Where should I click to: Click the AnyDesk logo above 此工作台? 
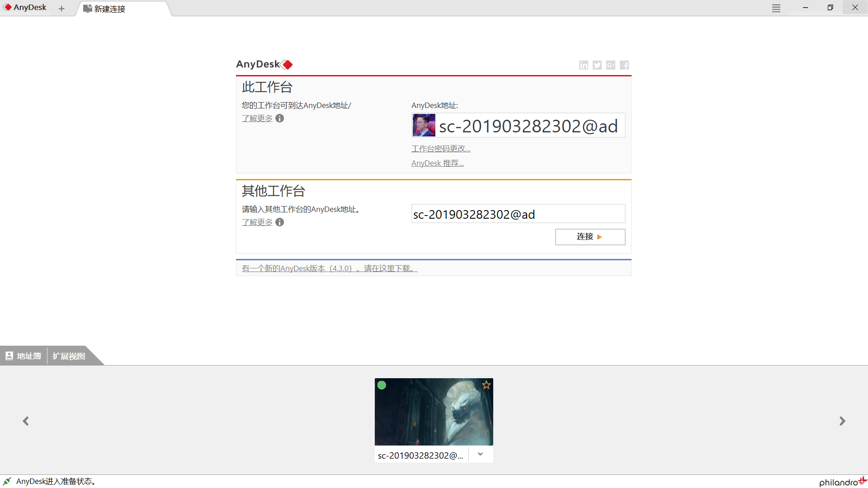point(264,64)
